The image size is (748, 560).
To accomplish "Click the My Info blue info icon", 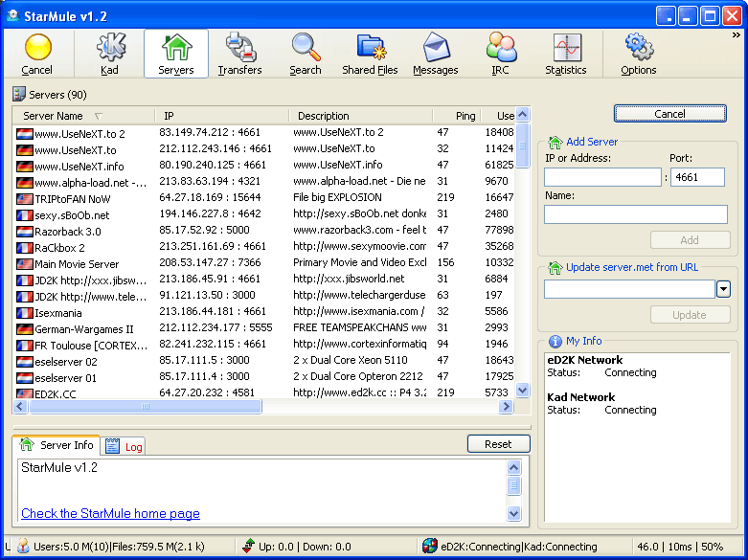I will [555, 341].
